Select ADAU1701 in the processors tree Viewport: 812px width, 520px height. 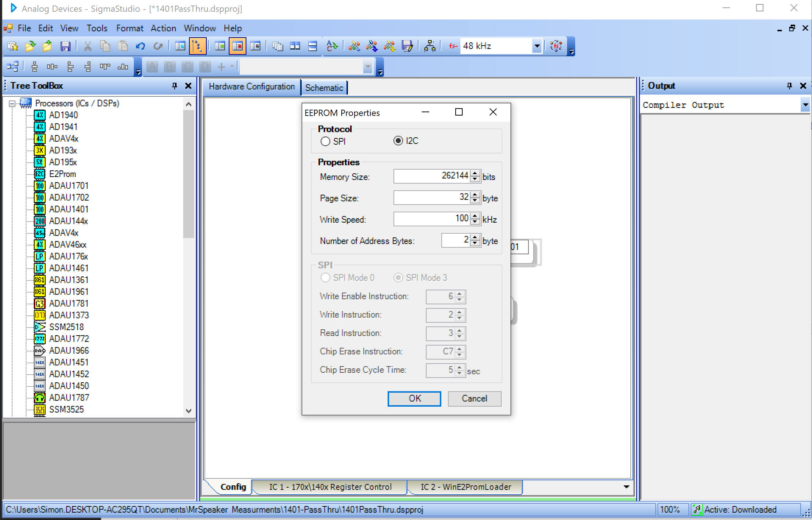(69, 186)
